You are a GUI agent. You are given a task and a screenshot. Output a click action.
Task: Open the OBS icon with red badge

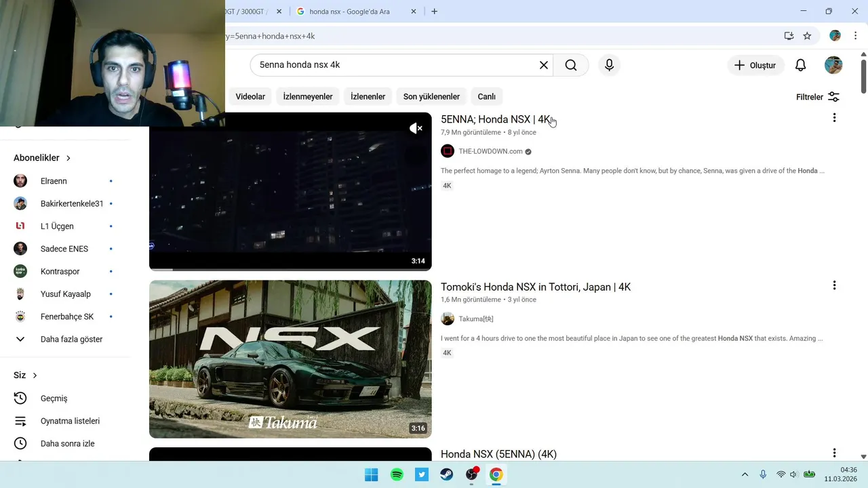[x=471, y=474]
